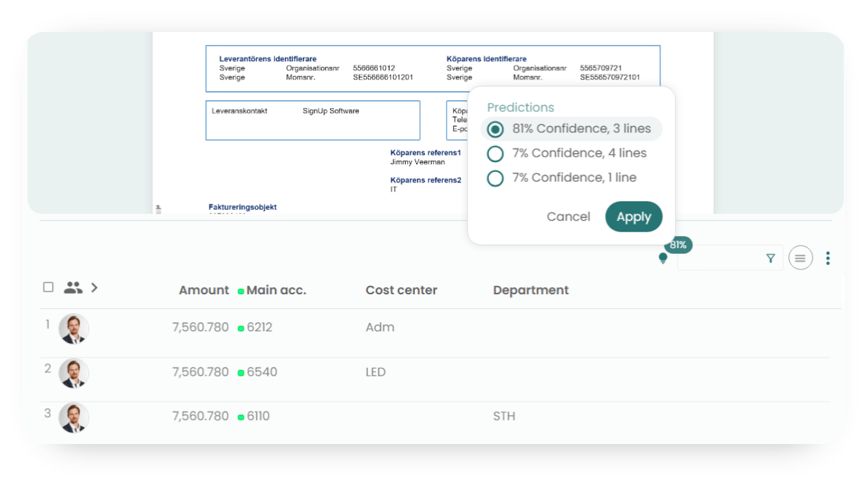The height and width of the screenshot is (487, 868).
Task: Click the Amount column header
Action: [204, 290]
